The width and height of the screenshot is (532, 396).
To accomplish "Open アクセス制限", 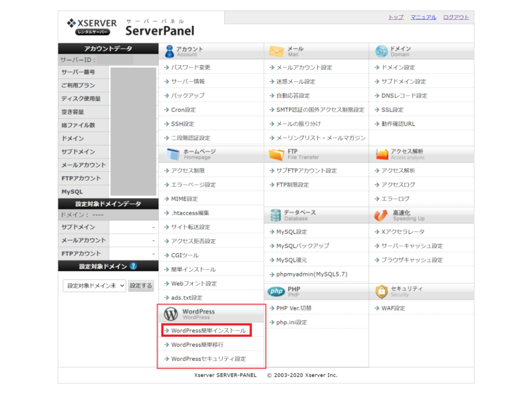I will [x=188, y=171].
